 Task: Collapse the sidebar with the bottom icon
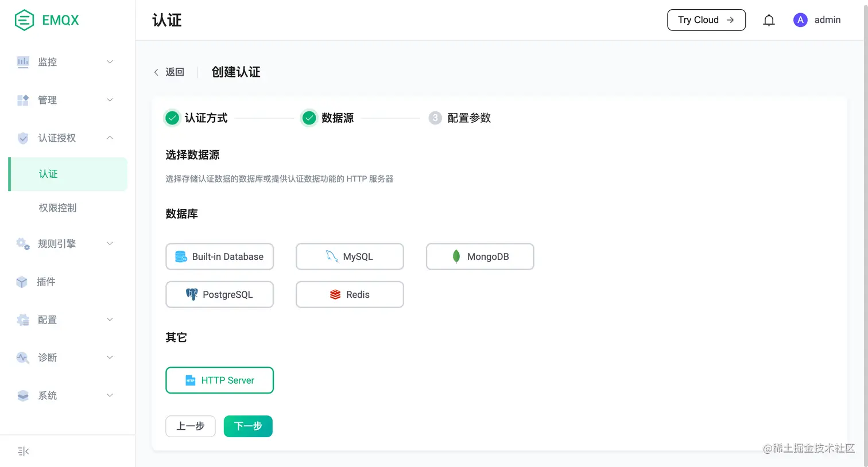pos(23,451)
